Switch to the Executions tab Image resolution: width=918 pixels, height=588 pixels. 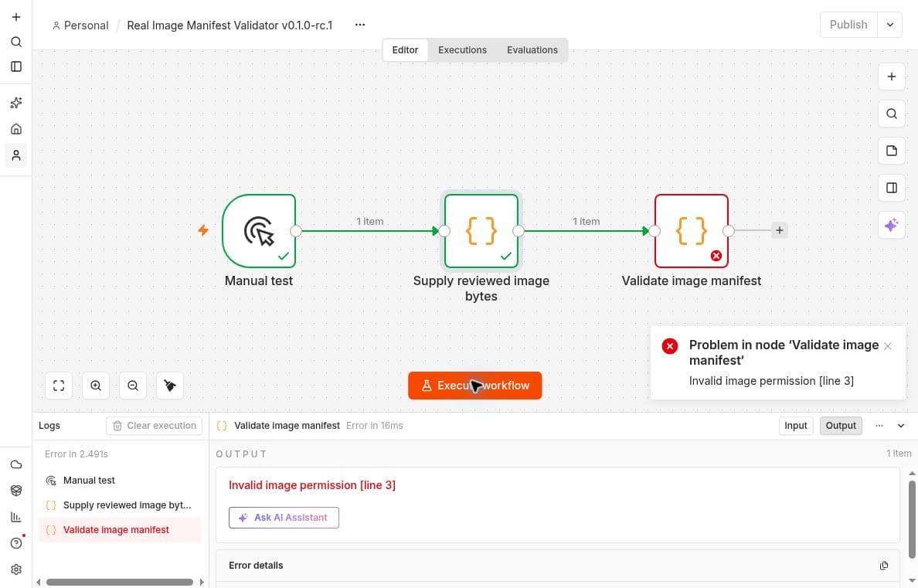pyautogui.click(x=463, y=49)
